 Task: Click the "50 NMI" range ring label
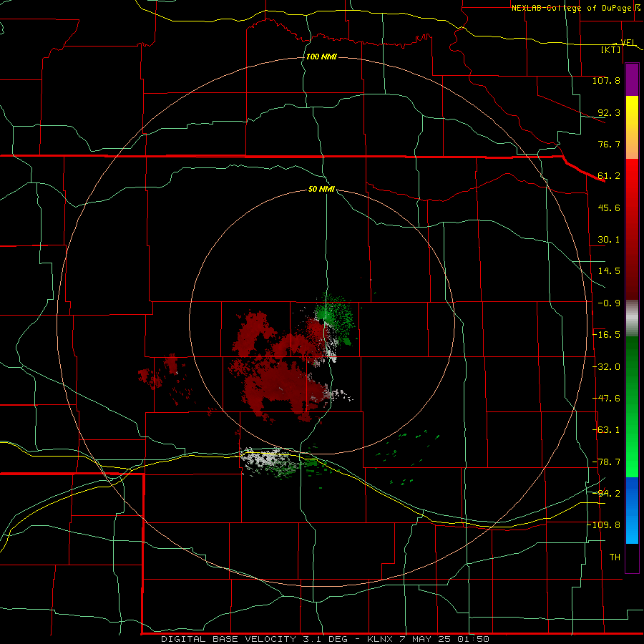(x=321, y=189)
